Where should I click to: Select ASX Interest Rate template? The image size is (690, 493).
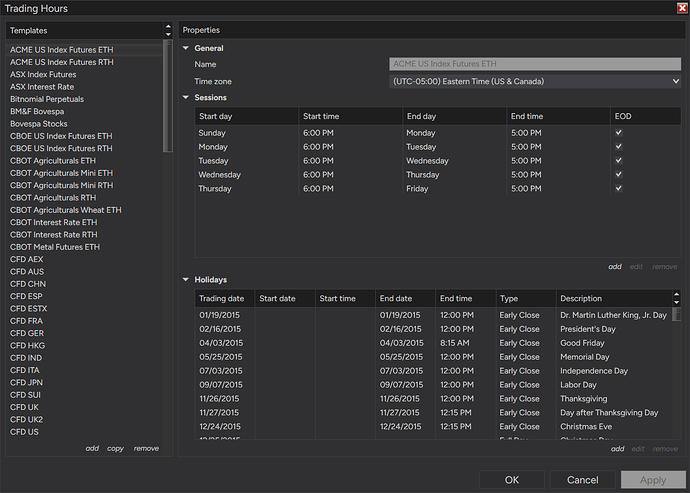click(85, 87)
